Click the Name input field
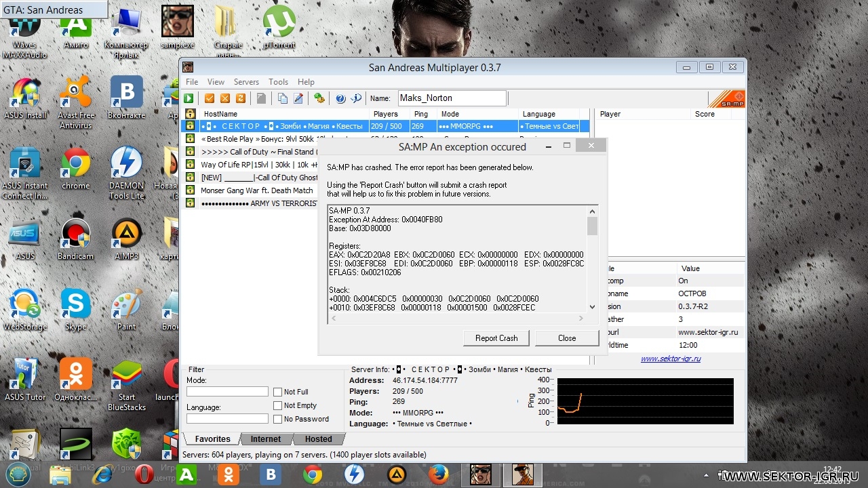Screen dimensions: 868x488 [452, 98]
